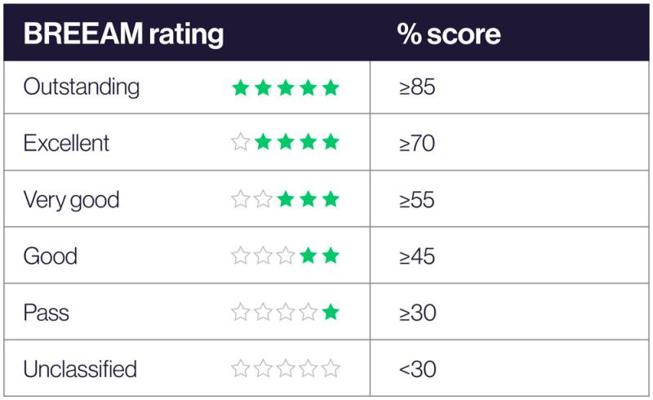Click the first green star in Very good row

click(286, 200)
